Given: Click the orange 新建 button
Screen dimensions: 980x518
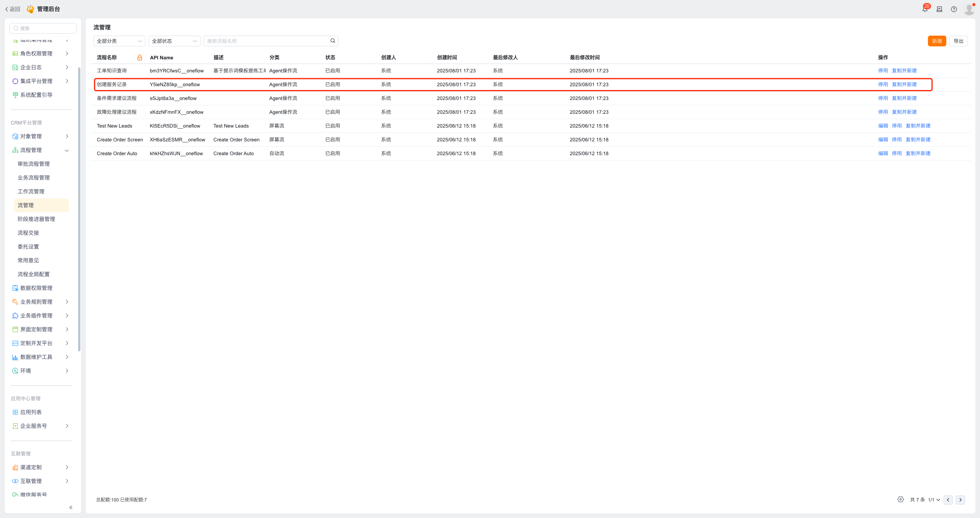Looking at the screenshot, I should pos(937,41).
